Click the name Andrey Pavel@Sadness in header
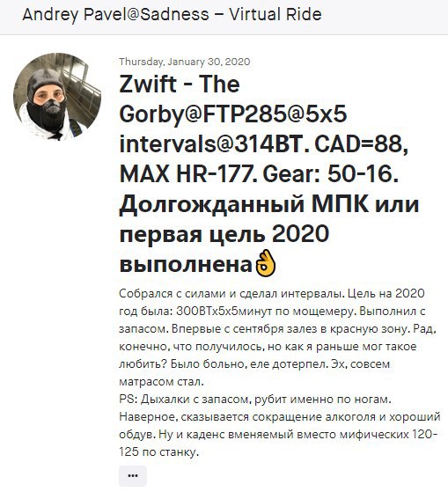 coord(116,15)
